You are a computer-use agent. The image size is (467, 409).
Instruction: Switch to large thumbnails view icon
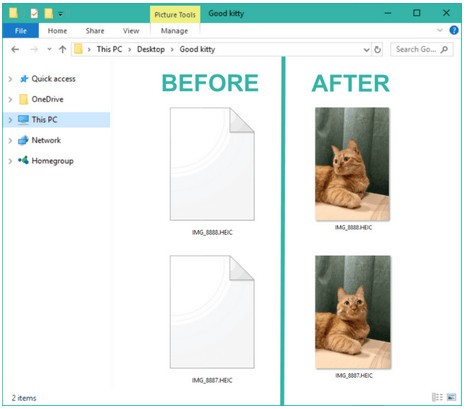tap(451, 397)
